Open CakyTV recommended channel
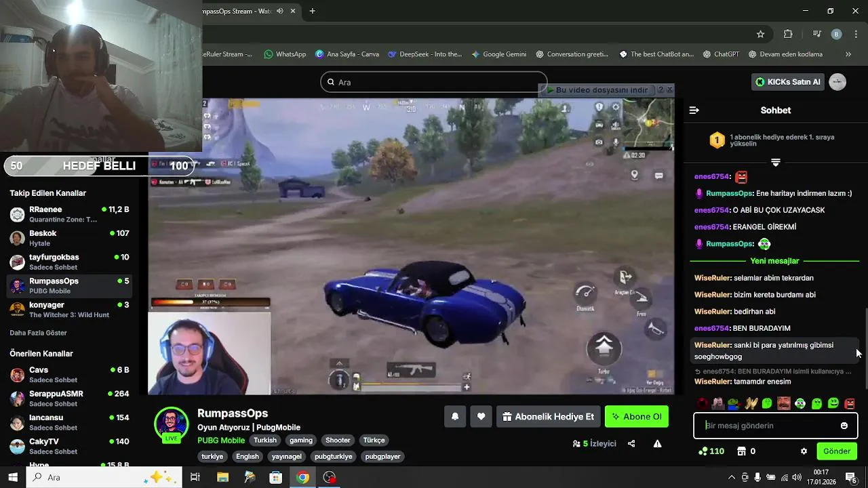The width and height of the screenshot is (868, 488). (69, 446)
